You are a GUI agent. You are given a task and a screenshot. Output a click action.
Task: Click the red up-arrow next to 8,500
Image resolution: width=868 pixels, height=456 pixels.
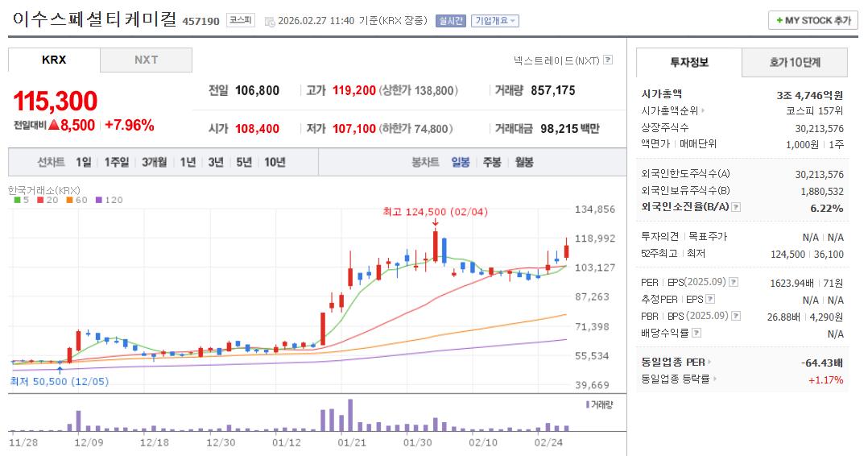coord(54,125)
